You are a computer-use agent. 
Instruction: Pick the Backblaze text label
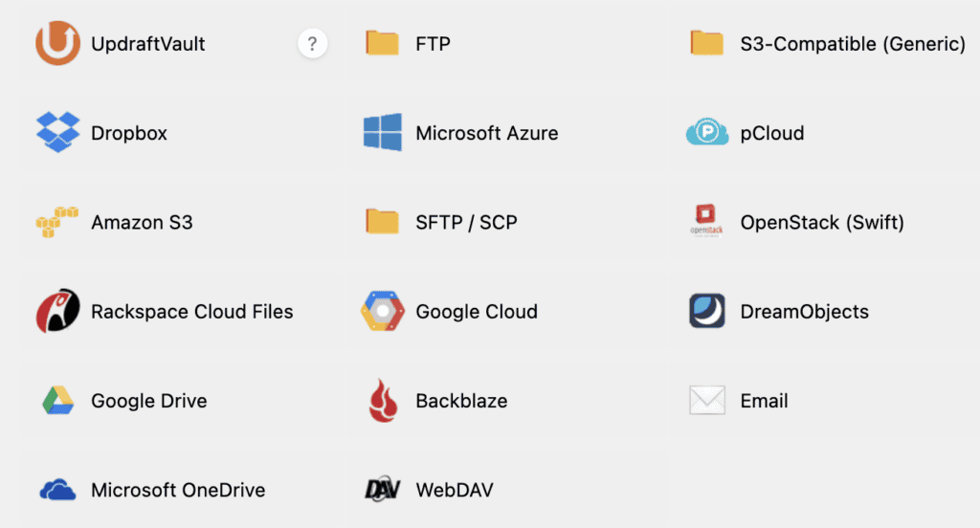tap(461, 401)
